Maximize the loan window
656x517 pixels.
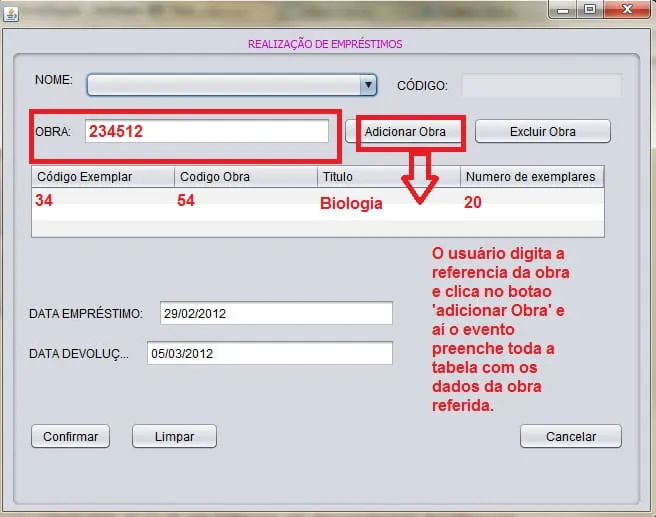point(590,9)
